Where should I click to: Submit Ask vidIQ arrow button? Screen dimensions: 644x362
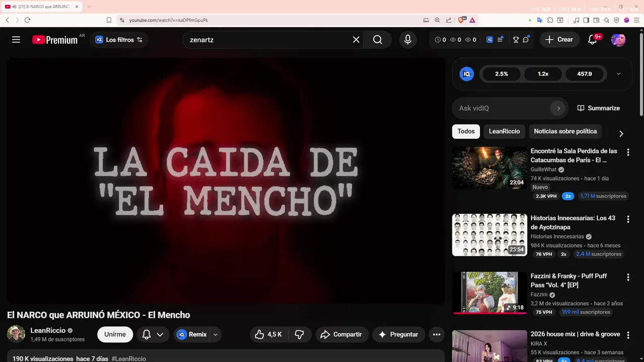pyautogui.click(x=558, y=108)
